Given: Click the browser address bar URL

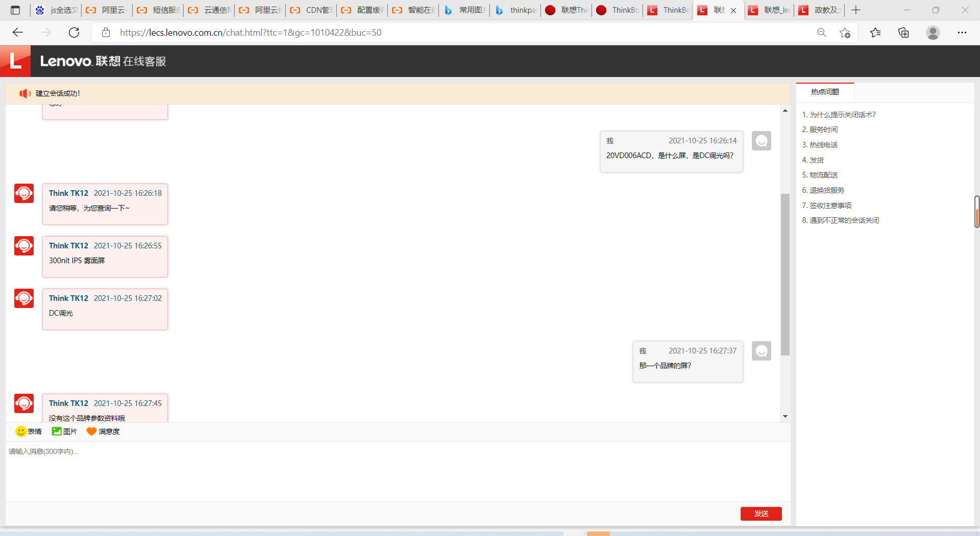Looking at the screenshot, I should pos(251,33).
